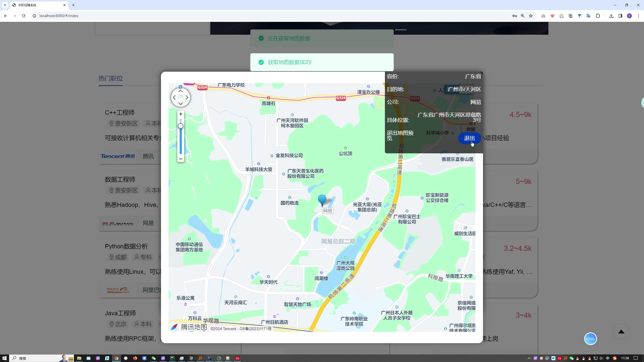View site information icon in address bar
The width and height of the screenshot is (644, 362).
click(34, 16)
